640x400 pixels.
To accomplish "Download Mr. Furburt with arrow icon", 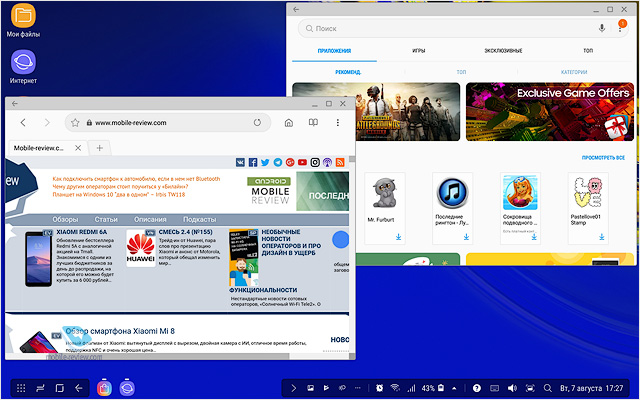I will [x=398, y=237].
